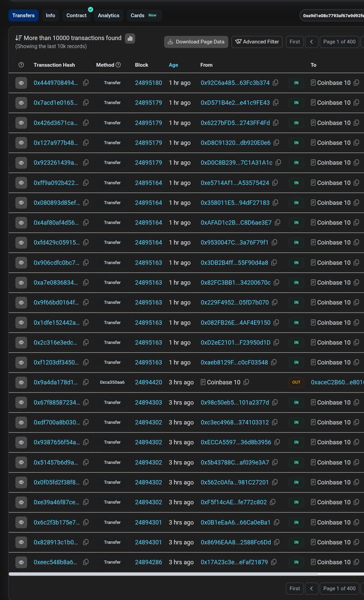This screenshot has width=364, height=600.
Task: Switch to the Transfers tab
Action: (x=23, y=15)
